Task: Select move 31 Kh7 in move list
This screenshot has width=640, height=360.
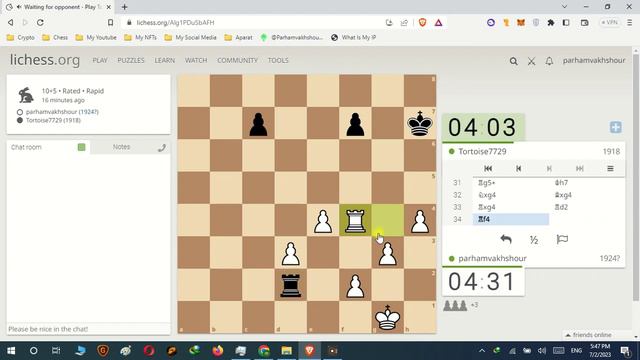Action: click(587, 183)
